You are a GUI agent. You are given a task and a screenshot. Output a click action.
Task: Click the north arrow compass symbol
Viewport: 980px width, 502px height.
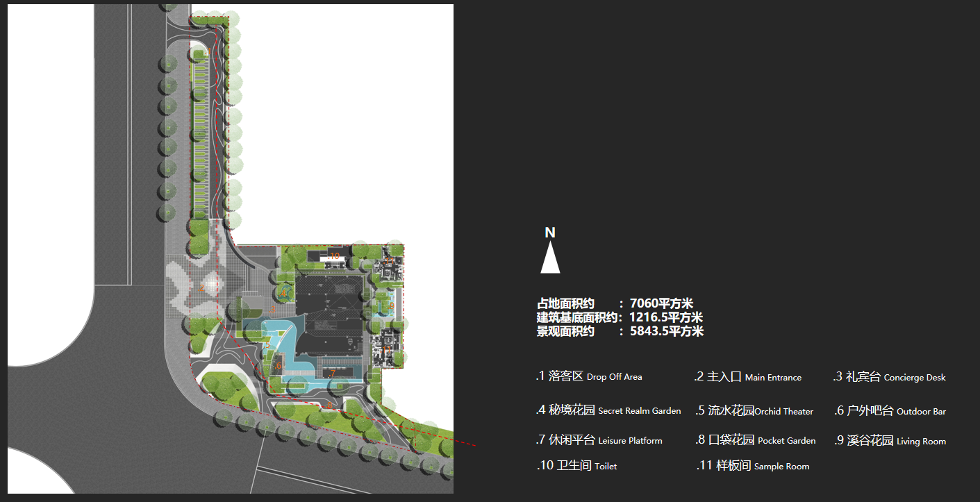[550, 258]
